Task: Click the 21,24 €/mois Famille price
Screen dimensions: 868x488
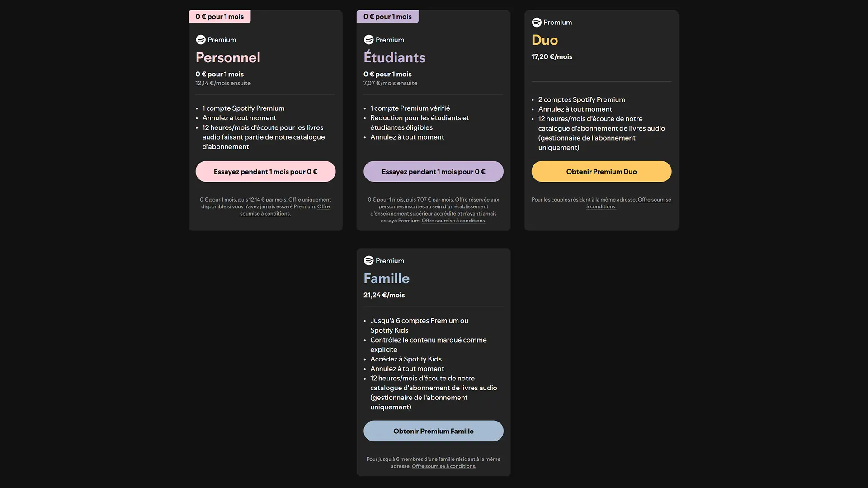Action: point(384,295)
